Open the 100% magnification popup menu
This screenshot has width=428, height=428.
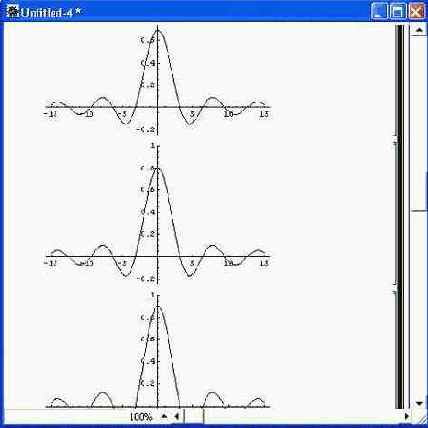[141, 417]
